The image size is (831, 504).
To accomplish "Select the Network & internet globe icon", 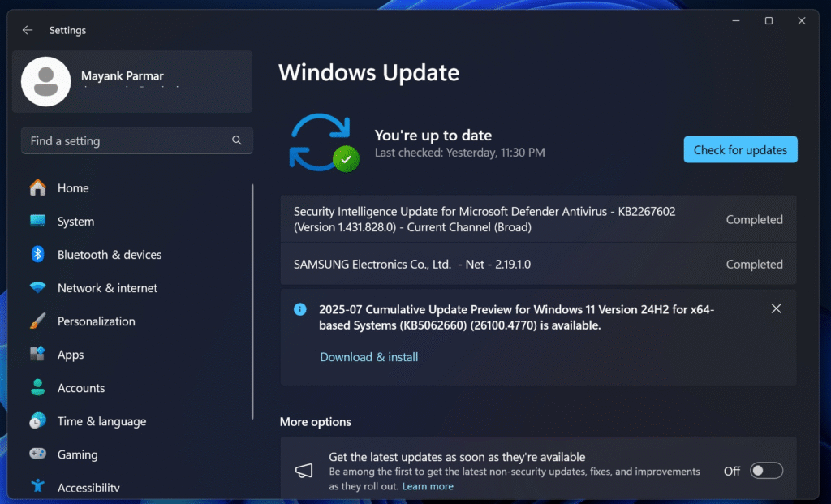I will pyautogui.click(x=38, y=287).
